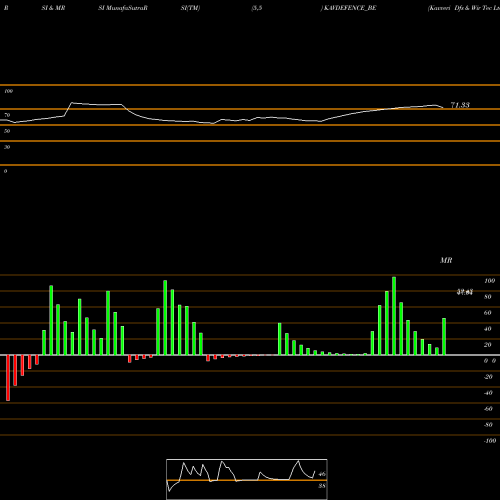
Task: Click the 'KAVDEFENCE_BE' symbol text
Action: (x=350, y=8)
